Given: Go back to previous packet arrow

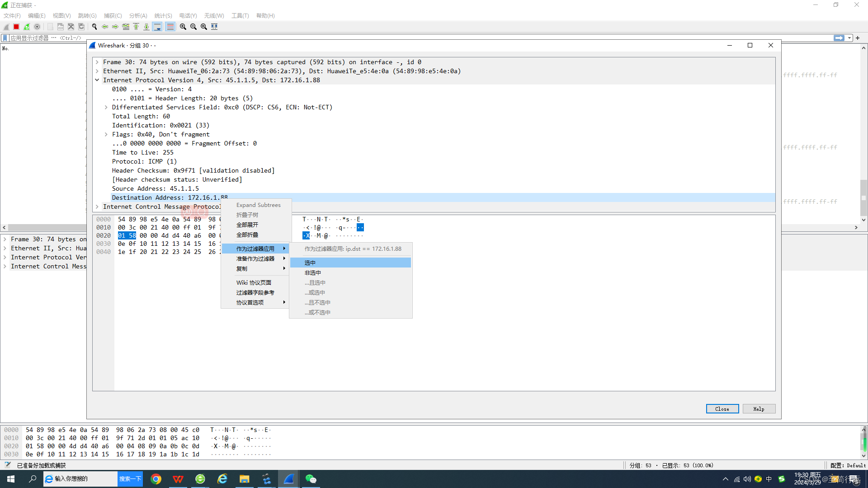Looking at the screenshot, I should coord(105,27).
